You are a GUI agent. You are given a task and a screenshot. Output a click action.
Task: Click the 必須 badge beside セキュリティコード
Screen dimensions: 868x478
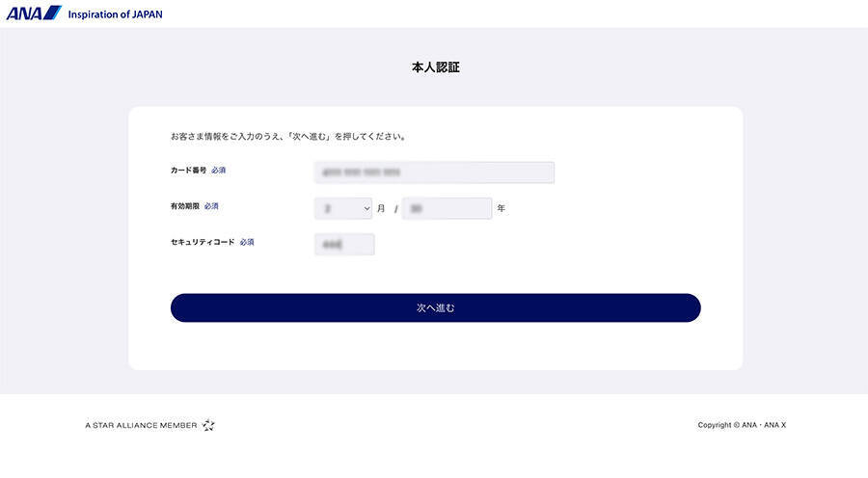coord(247,242)
